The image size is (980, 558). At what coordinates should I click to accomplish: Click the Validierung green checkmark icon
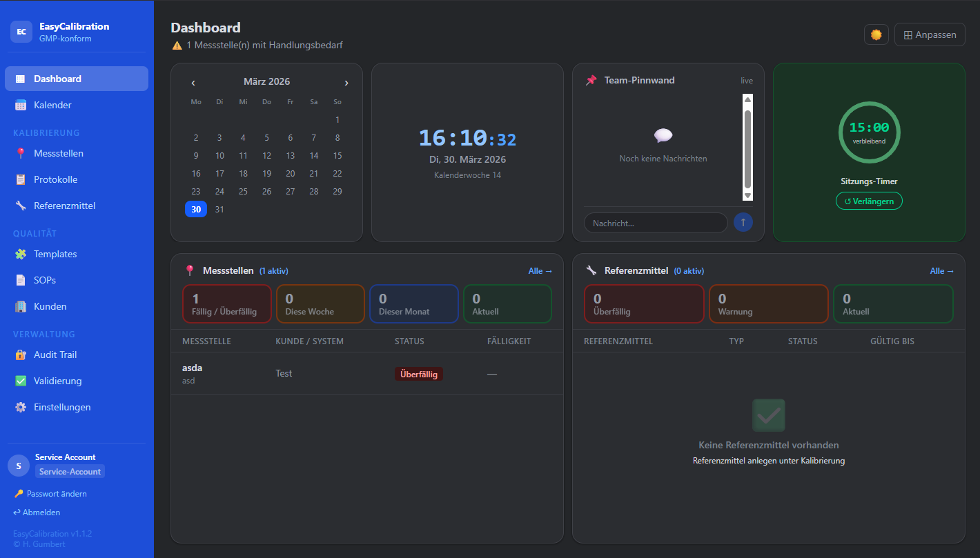click(21, 381)
